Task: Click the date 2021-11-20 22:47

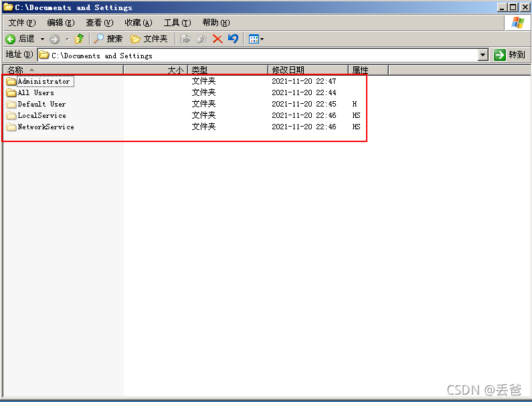Action: 304,81
